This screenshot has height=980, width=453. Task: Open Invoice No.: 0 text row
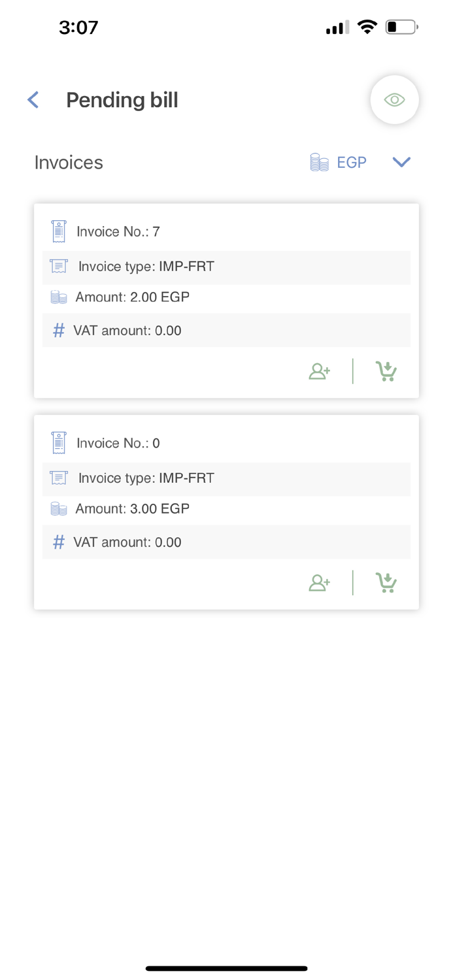point(118,444)
